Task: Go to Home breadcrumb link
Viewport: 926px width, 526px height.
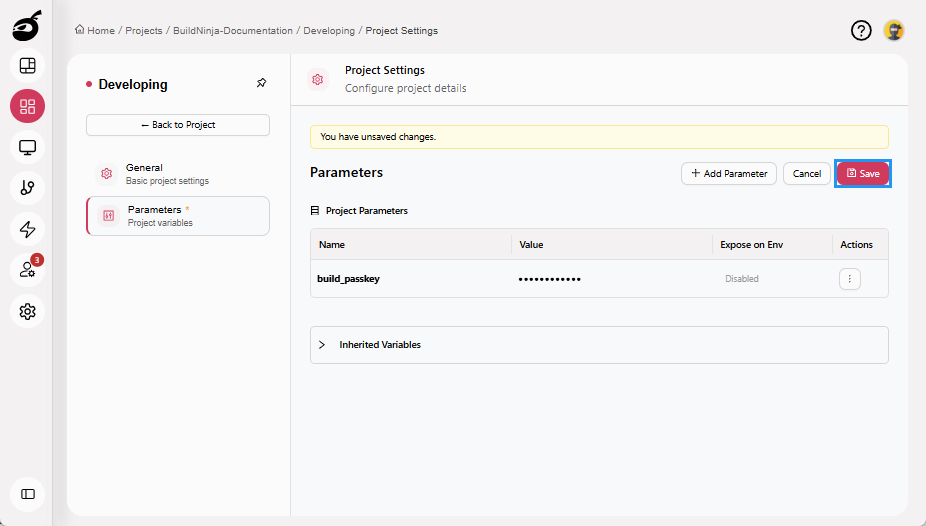Action: pos(101,31)
